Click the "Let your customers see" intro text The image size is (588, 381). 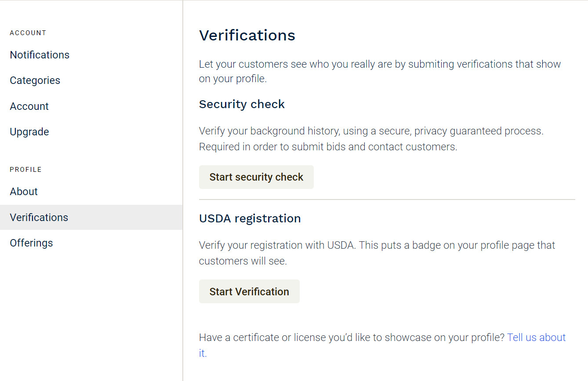[x=380, y=64]
